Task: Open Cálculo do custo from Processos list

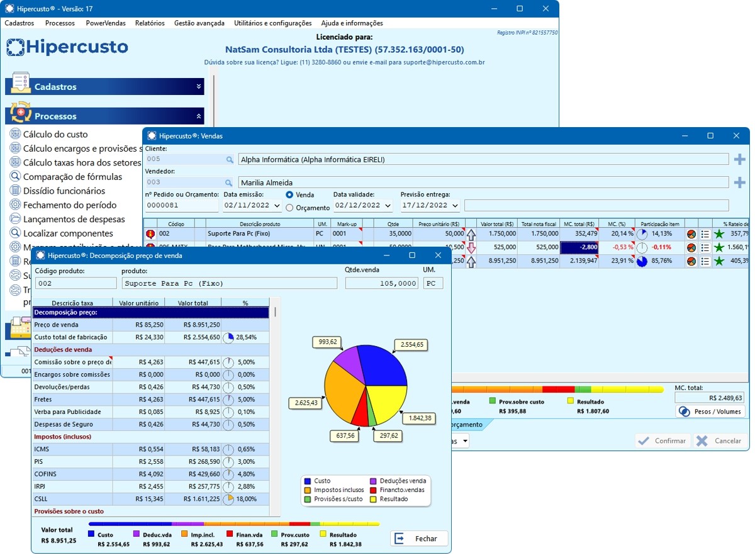Action: [x=55, y=134]
